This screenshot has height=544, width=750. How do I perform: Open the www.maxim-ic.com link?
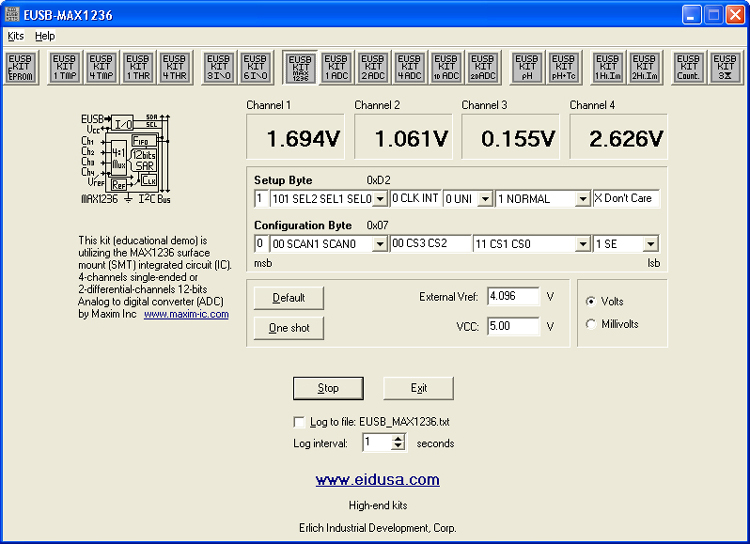(186, 314)
